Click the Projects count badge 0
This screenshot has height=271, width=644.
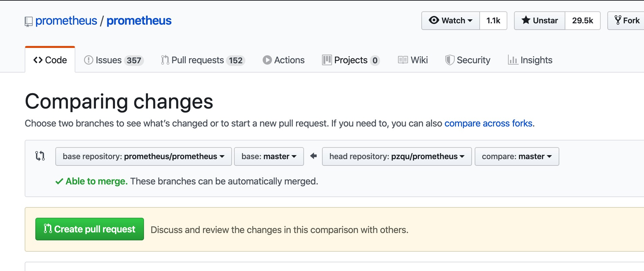(x=375, y=61)
